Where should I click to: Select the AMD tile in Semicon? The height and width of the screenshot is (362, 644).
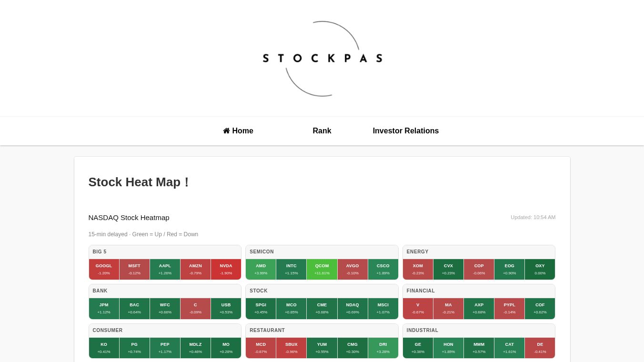click(261, 269)
